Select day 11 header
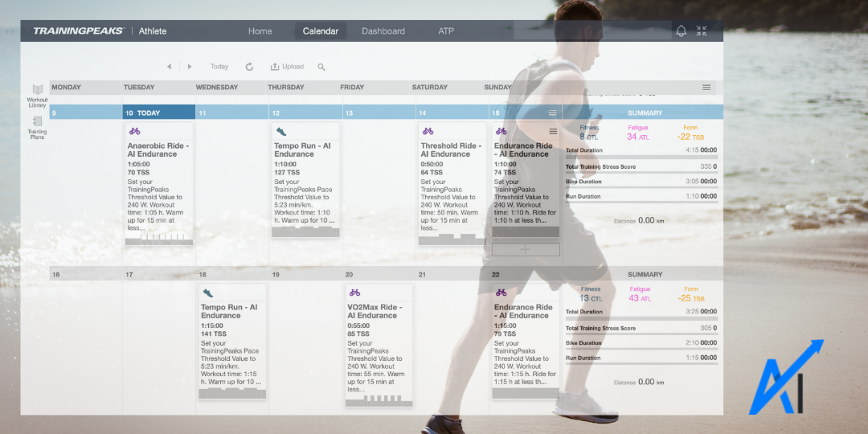The image size is (868, 434). tap(232, 113)
